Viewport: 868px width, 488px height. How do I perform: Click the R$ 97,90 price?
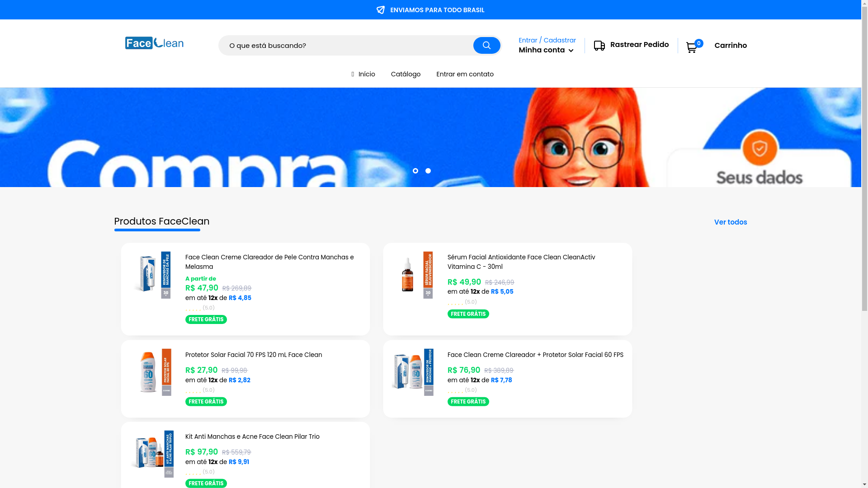click(202, 452)
